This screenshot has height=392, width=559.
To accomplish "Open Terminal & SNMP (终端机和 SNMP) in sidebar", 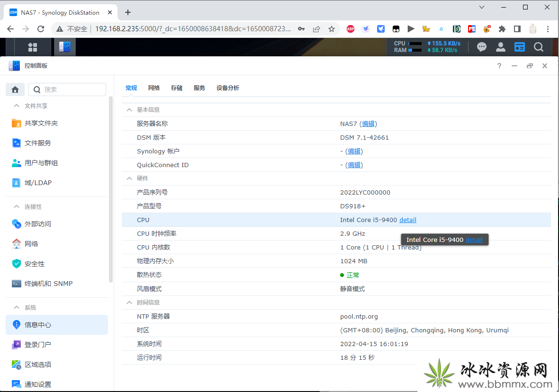I will click(x=57, y=284).
